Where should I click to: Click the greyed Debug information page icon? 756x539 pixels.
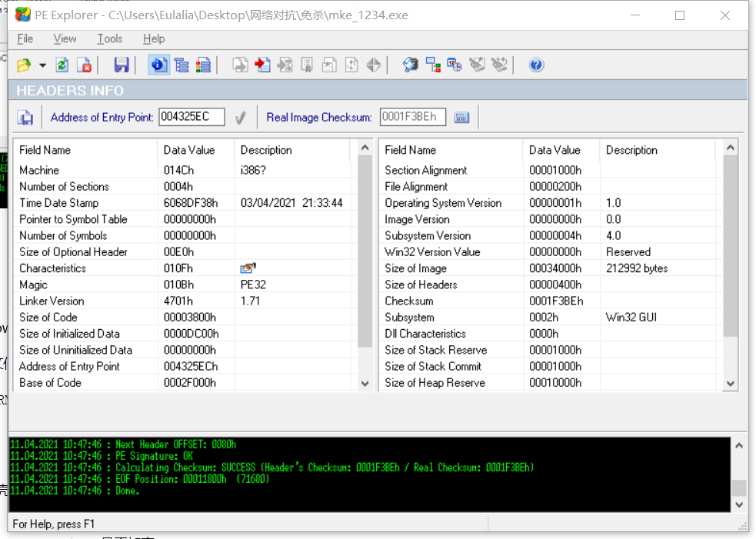click(351, 65)
